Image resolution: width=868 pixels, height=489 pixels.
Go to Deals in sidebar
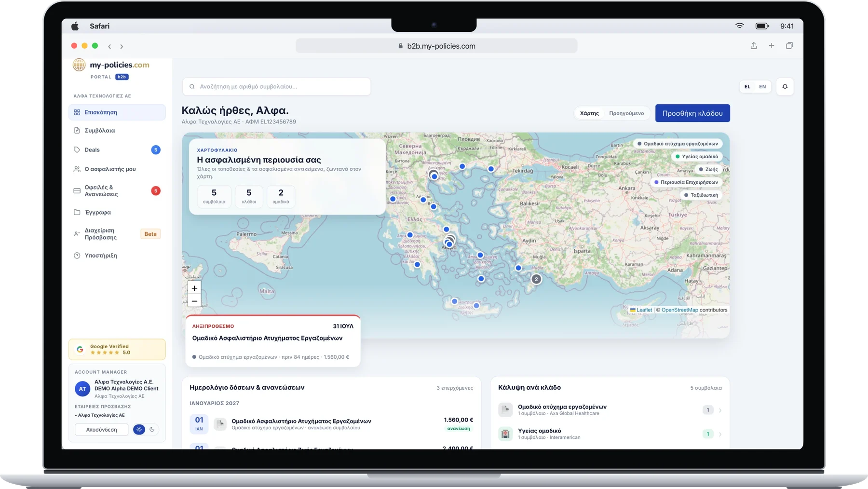117,150
